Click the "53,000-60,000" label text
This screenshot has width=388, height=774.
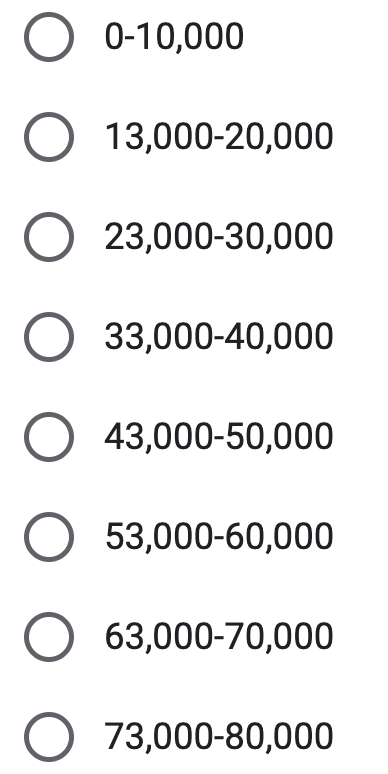pos(219,537)
